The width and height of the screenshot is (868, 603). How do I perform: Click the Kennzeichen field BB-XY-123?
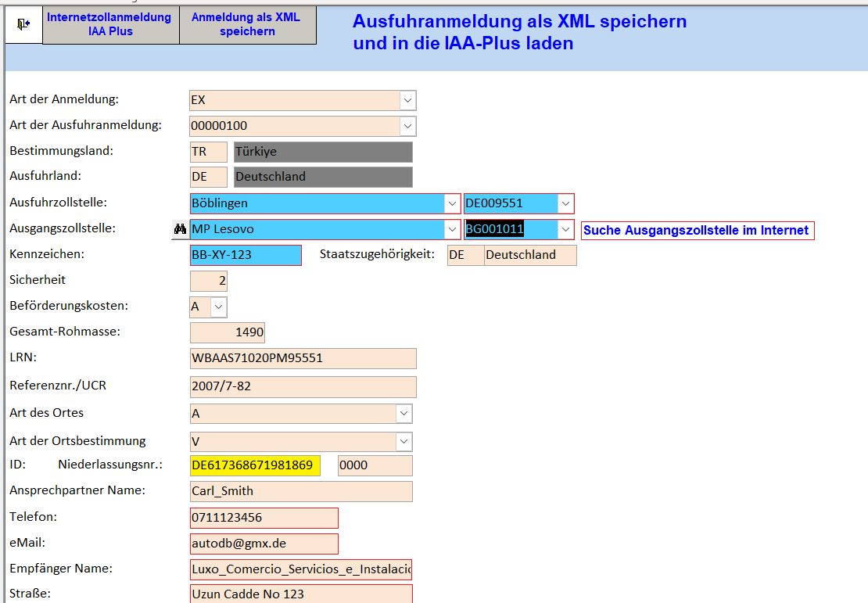click(x=245, y=255)
